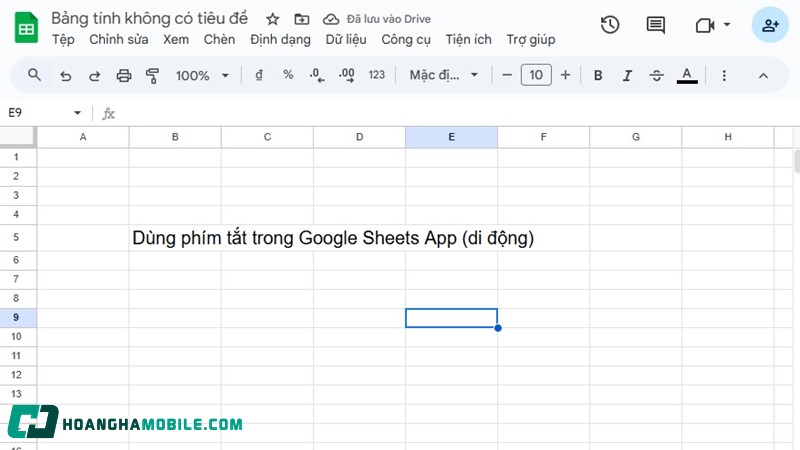This screenshot has height=450, width=800.
Task: Select row 5 header
Action: tap(16, 237)
